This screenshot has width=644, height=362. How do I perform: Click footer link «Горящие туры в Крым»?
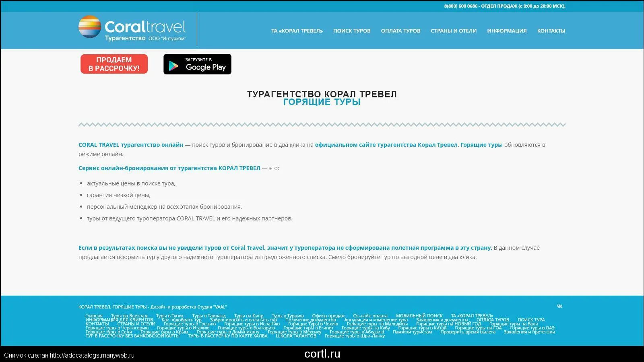pyautogui.click(x=164, y=332)
